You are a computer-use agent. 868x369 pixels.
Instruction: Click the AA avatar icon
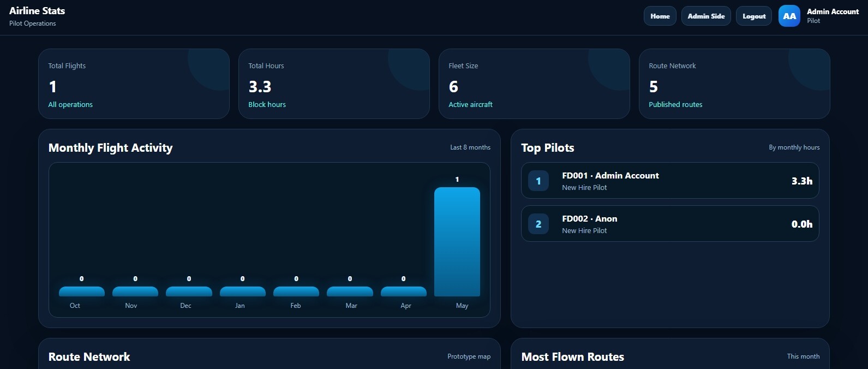[x=789, y=16]
